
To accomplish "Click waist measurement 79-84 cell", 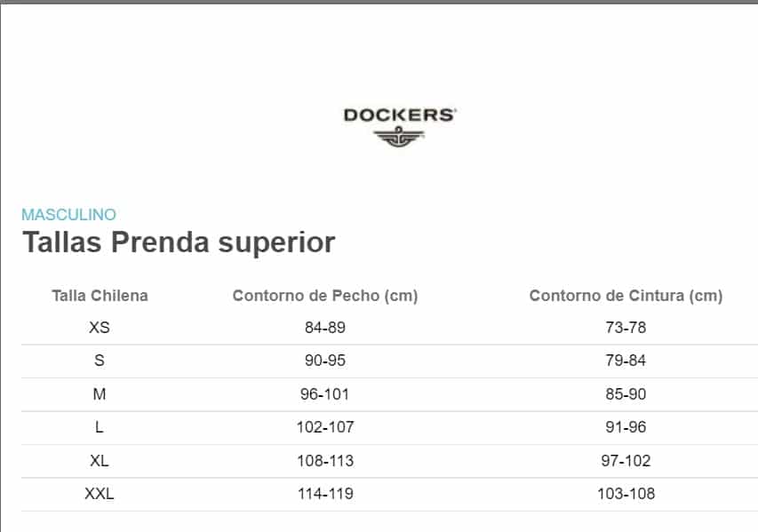I will [x=626, y=361].
